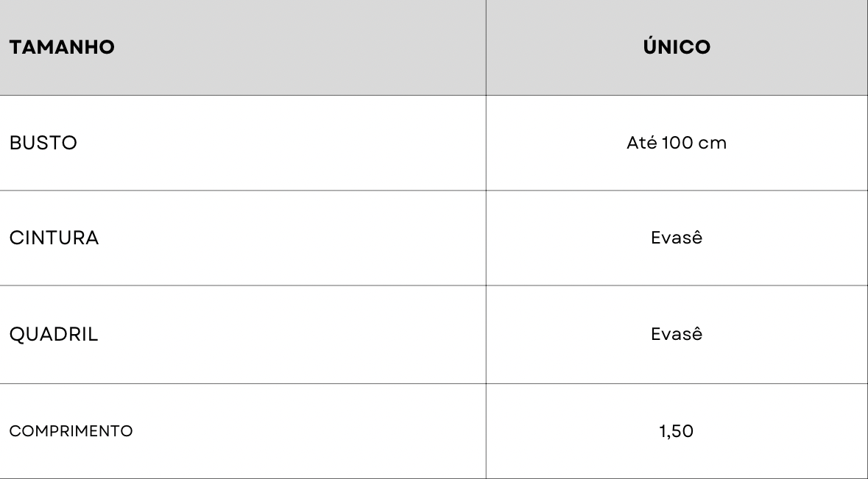Click the column divider in the COMPRIMENTO row
This screenshot has width=868, height=479.
click(486, 431)
